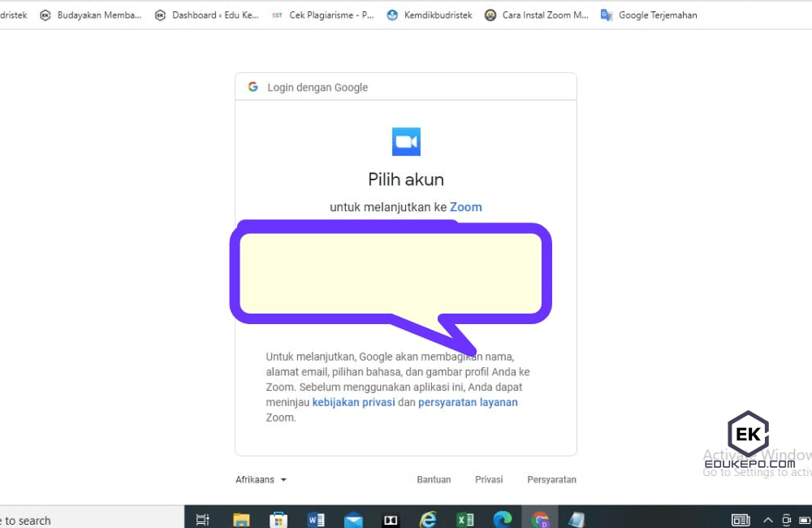Launch Word from the taskbar
This screenshot has width=812, height=528.
tap(317, 520)
